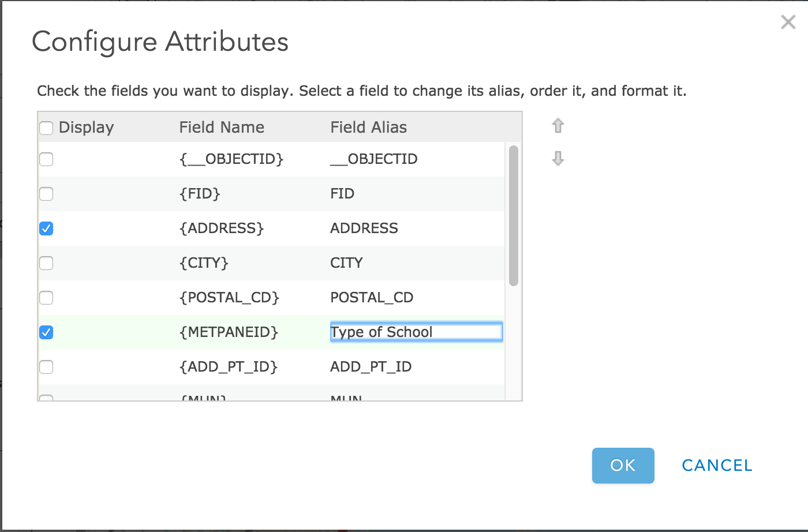Uncheck the METPANEID field checkbox

[x=46, y=332]
